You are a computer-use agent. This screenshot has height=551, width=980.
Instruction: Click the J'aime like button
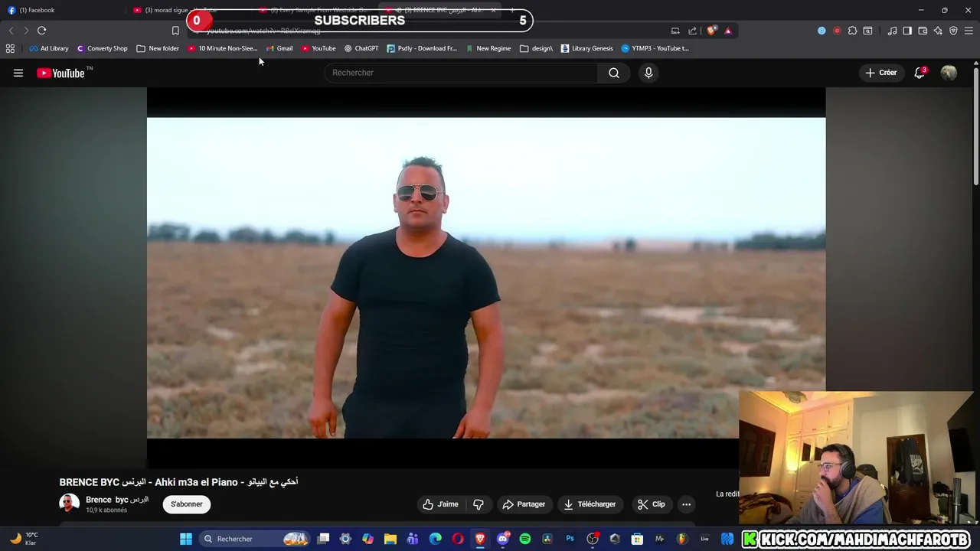click(441, 504)
